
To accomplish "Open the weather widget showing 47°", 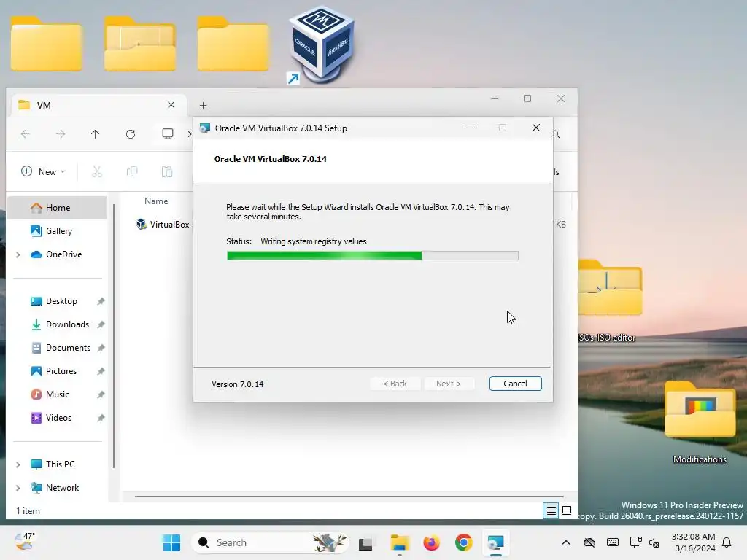I will pos(25,542).
